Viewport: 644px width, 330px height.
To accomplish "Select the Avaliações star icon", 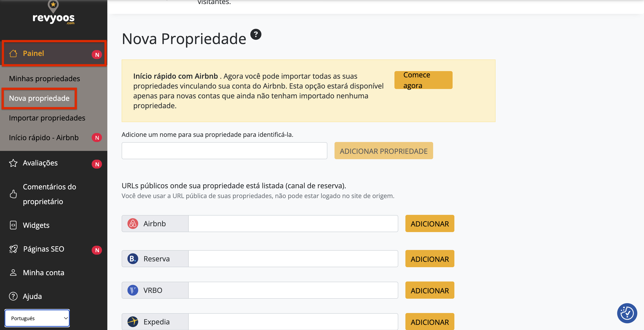I will 13,163.
